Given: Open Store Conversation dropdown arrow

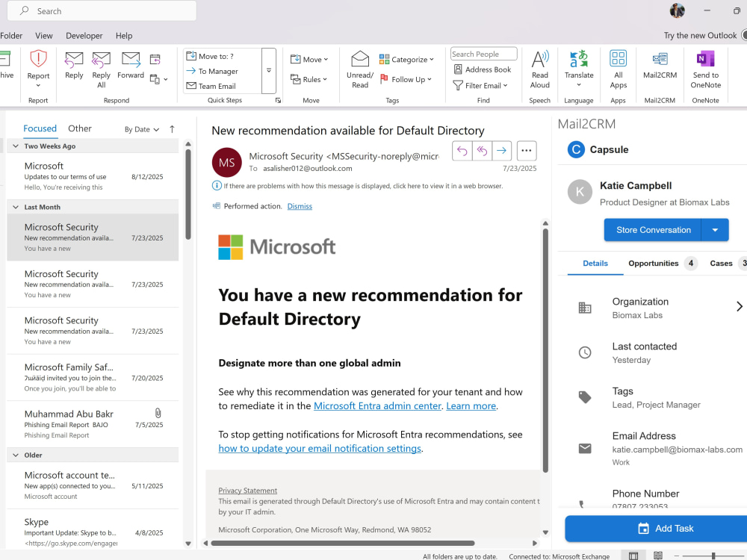Looking at the screenshot, I should click(715, 230).
